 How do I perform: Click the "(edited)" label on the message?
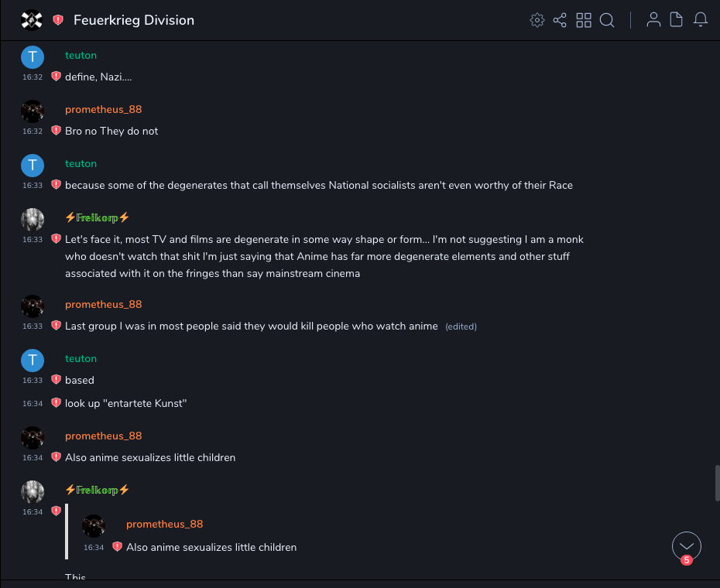click(x=461, y=326)
